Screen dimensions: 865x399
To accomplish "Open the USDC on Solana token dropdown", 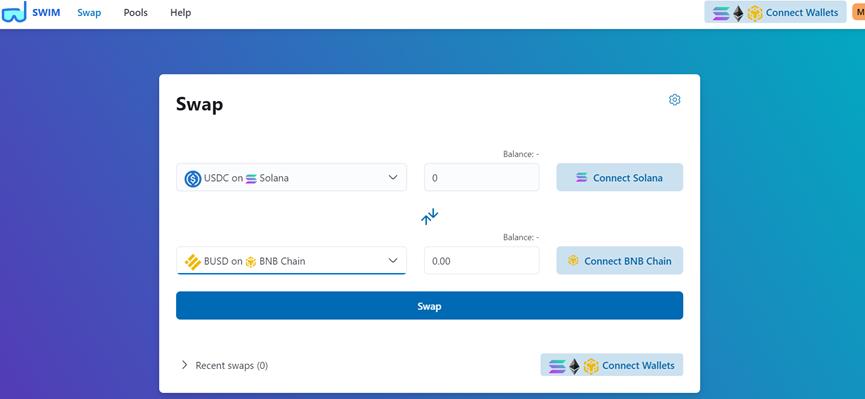I will point(291,178).
